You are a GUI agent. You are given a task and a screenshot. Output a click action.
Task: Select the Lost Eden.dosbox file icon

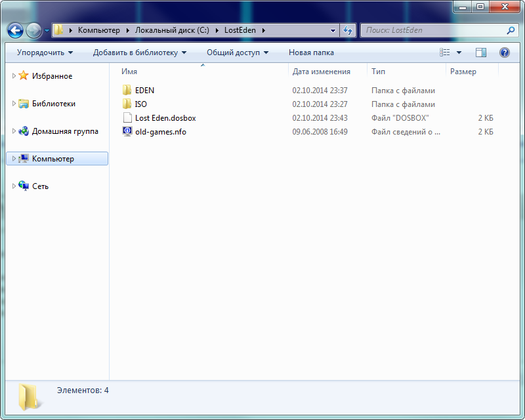pyautogui.click(x=127, y=117)
